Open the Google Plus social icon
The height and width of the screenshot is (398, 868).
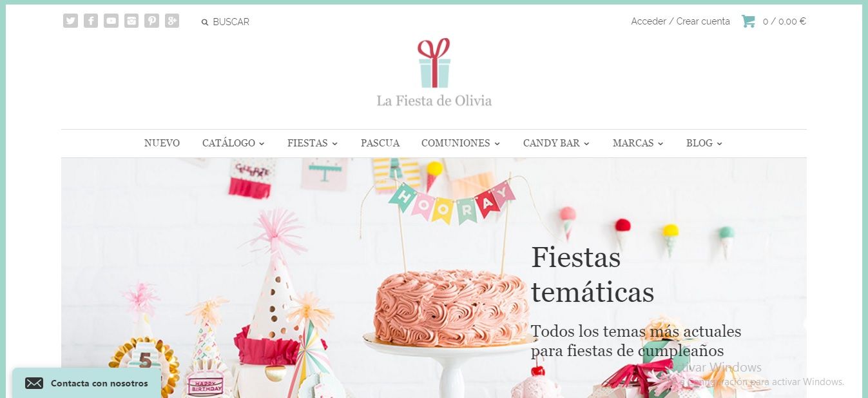(x=171, y=21)
